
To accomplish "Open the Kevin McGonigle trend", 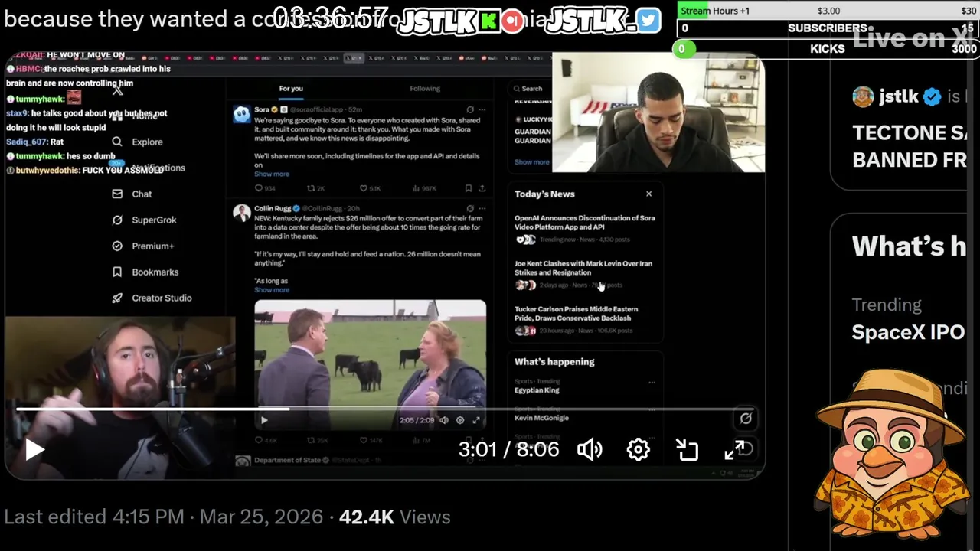I will (541, 418).
